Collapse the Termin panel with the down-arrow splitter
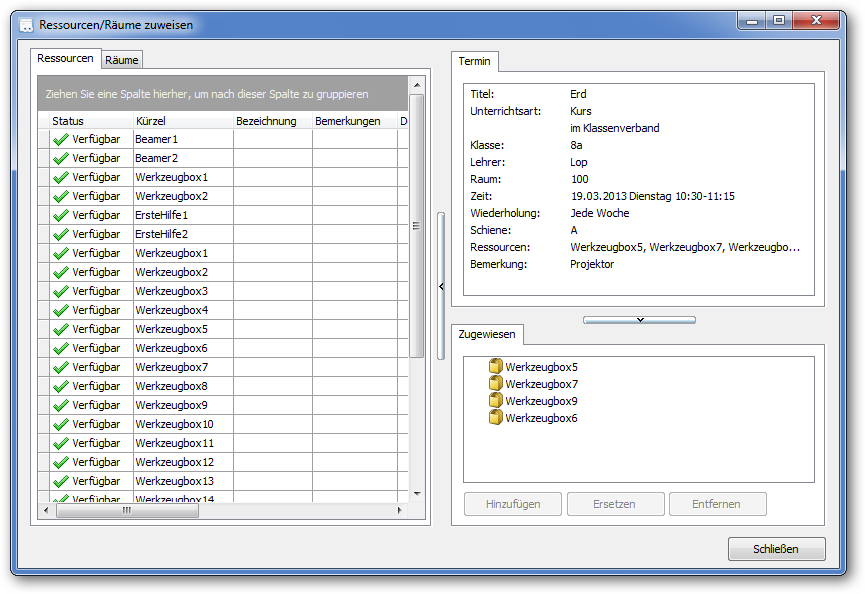Screen dimensions: 865x594 pyautogui.click(x=639, y=320)
